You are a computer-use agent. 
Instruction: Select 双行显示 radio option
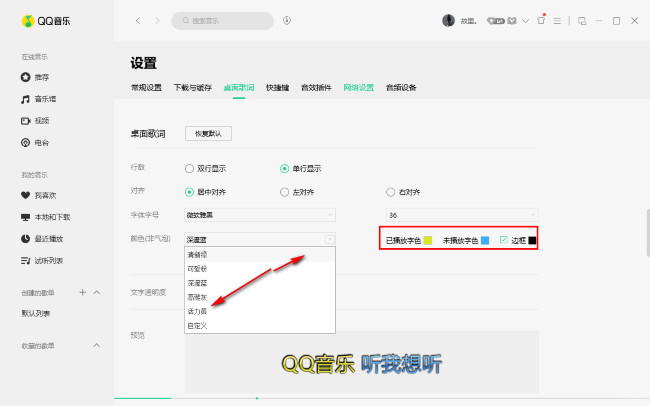click(189, 168)
